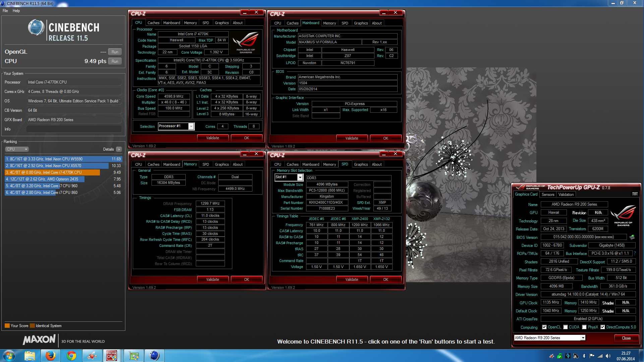Open Graphics tab in Memory CPU-Z window
The image size is (644, 362).
[222, 164]
